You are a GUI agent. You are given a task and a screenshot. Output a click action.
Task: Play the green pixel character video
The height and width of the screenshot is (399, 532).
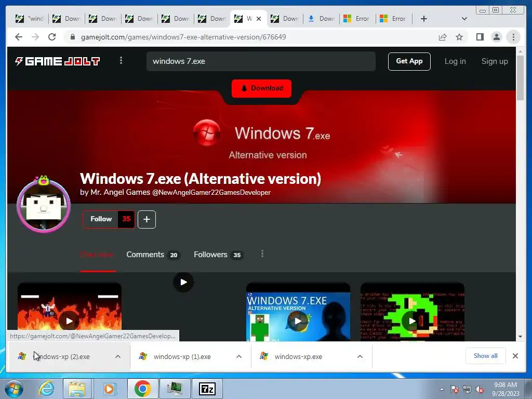coord(412,321)
